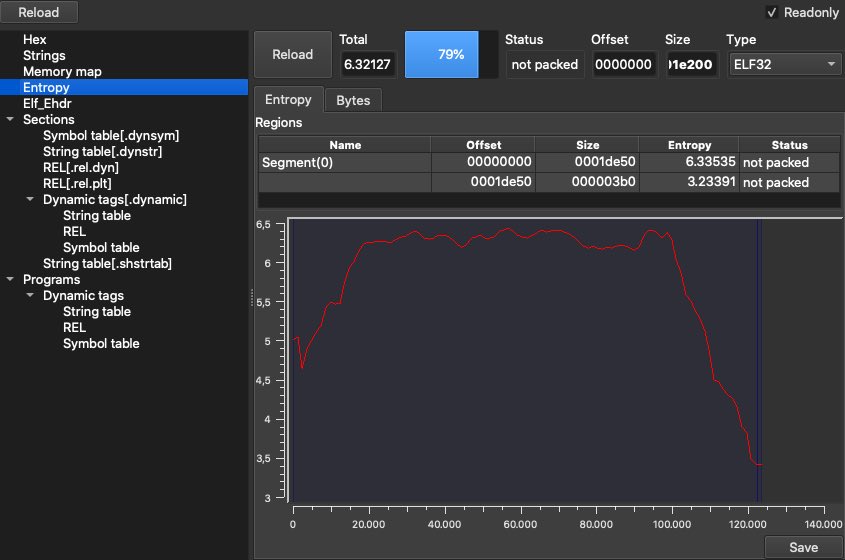Collapse the Programs tree node

click(10, 279)
